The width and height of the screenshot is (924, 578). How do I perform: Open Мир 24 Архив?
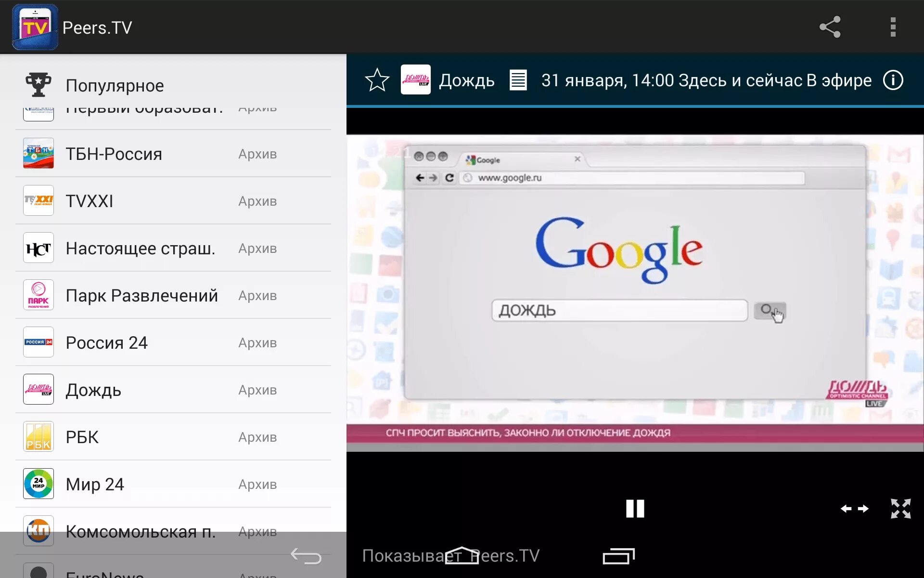[x=257, y=485]
